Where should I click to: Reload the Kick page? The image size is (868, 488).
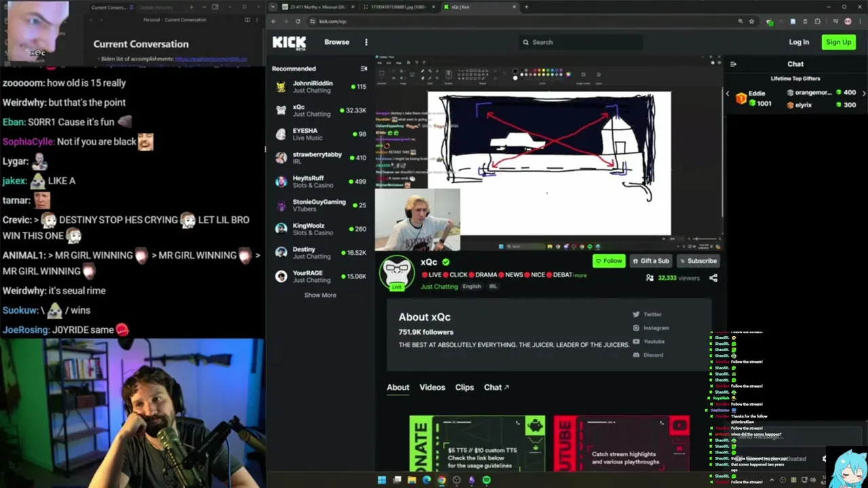point(298,21)
